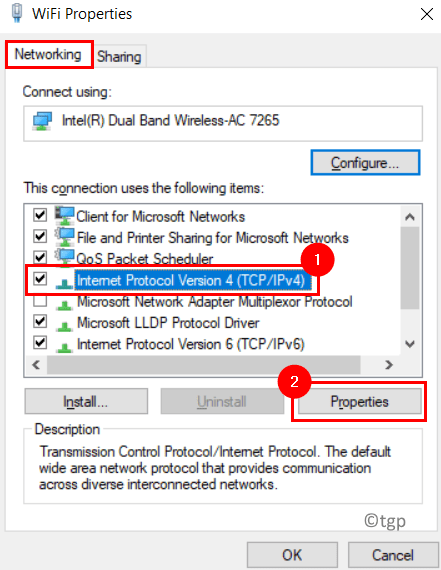Open the Configure adapter button
This screenshot has height=570, width=441.
pos(365,163)
